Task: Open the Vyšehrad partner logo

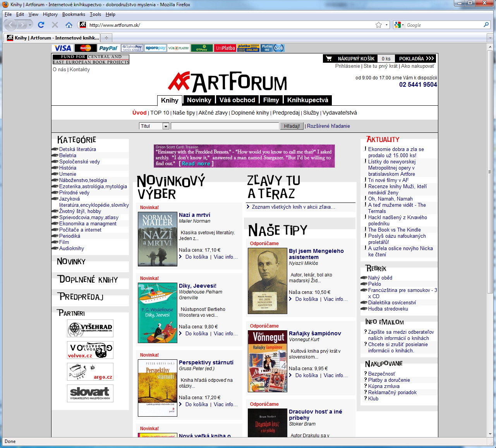Action: (x=90, y=328)
